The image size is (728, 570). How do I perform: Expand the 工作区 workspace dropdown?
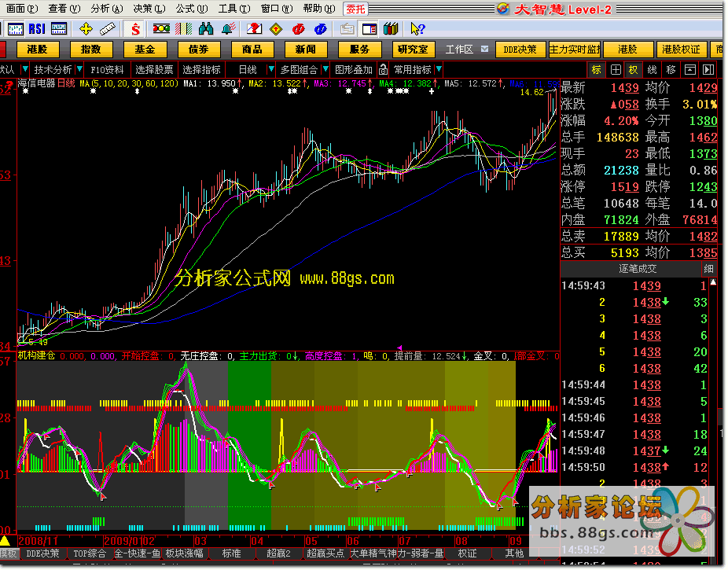pyautogui.click(x=485, y=49)
